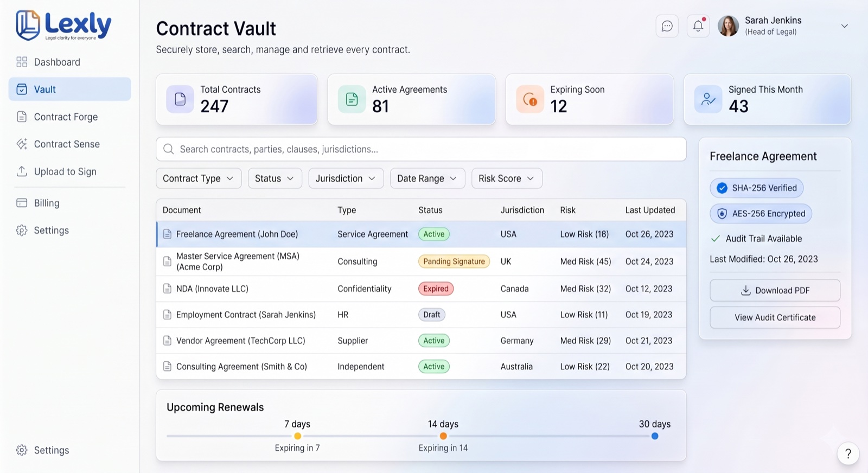868x473 pixels.
Task: Click the AES-256 Encrypted badge
Action: [761, 214]
